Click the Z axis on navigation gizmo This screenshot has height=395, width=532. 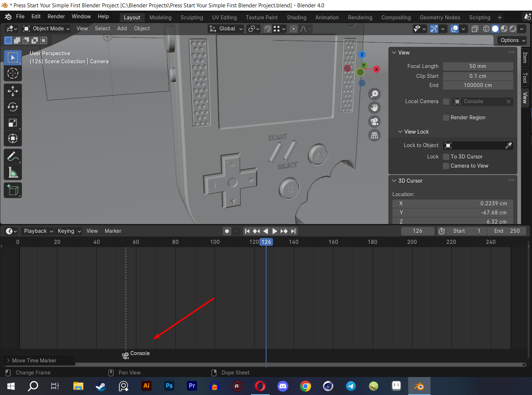coord(362,55)
